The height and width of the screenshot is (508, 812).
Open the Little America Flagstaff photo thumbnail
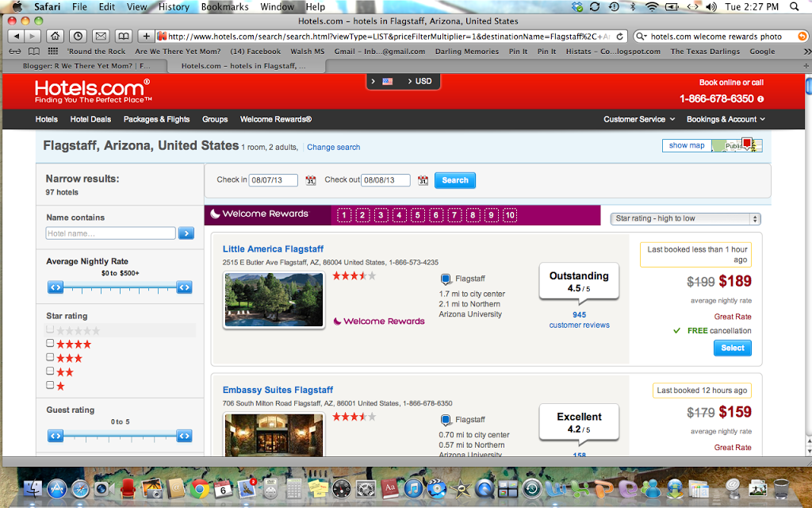tap(274, 300)
